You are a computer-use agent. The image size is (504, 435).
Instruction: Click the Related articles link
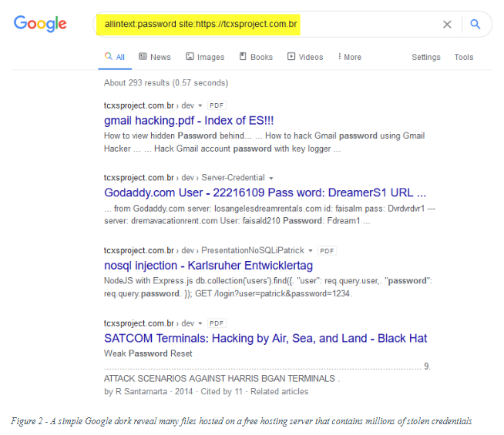click(x=279, y=392)
